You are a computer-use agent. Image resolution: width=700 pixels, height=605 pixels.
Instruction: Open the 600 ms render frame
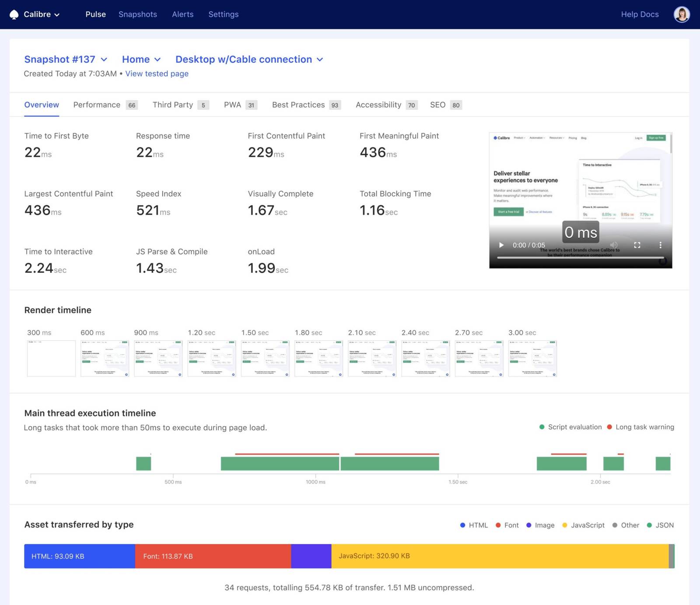[x=105, y=359]
